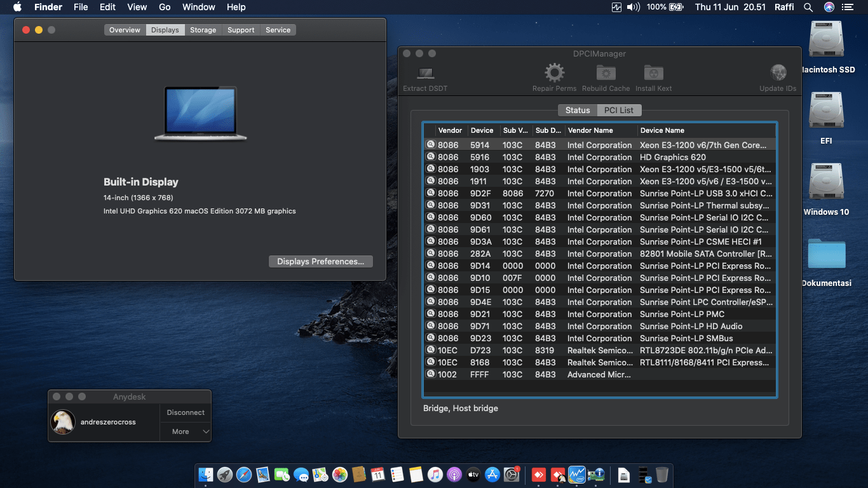Switch to Status tab in DPCIManager
The height and width of the screenshot is (488, 868).
point(578,110)
